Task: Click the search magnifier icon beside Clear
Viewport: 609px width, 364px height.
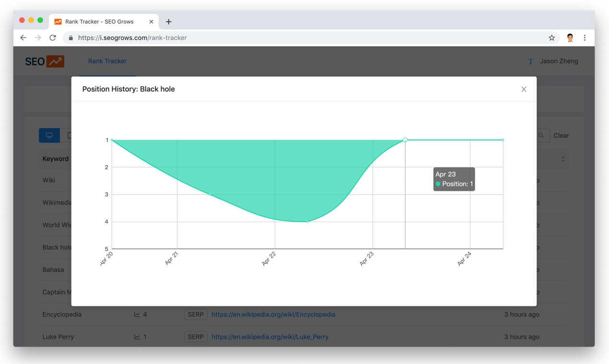Action: click(x=541, y=136)
